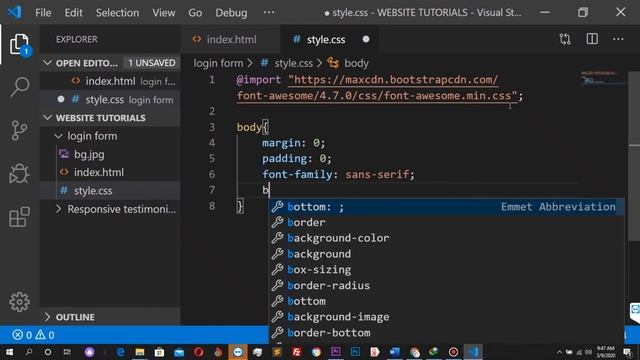The width and height of the screenshot is (640, 360).
Task: Click Windows Start button
Action: tap(9, 352)
